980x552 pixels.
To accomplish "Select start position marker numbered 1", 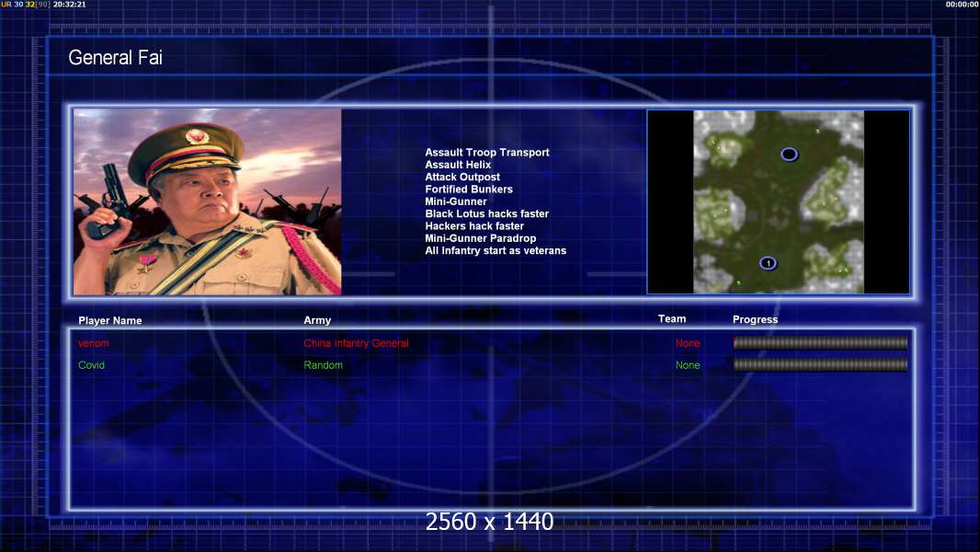I will point(769,263).
